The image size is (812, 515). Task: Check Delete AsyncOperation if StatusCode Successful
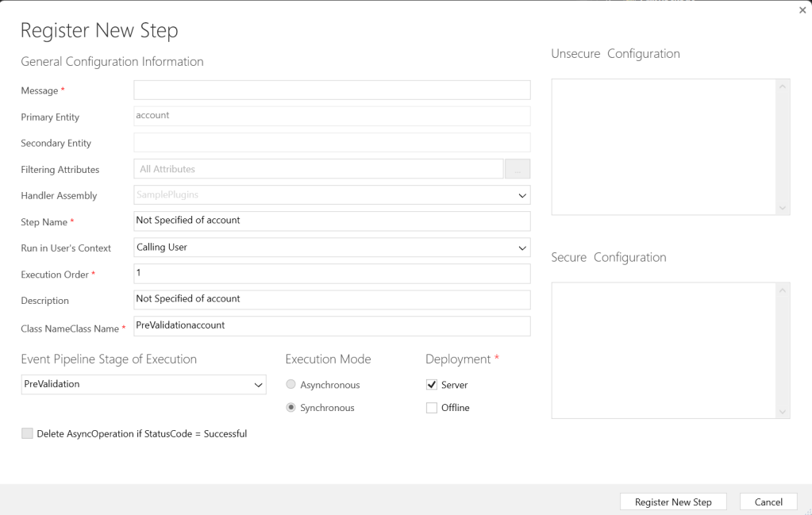[x=28, y=433]
